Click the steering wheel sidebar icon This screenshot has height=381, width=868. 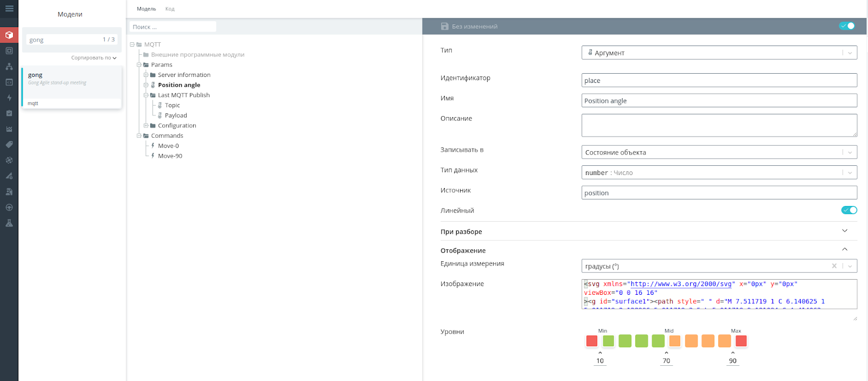9,208
